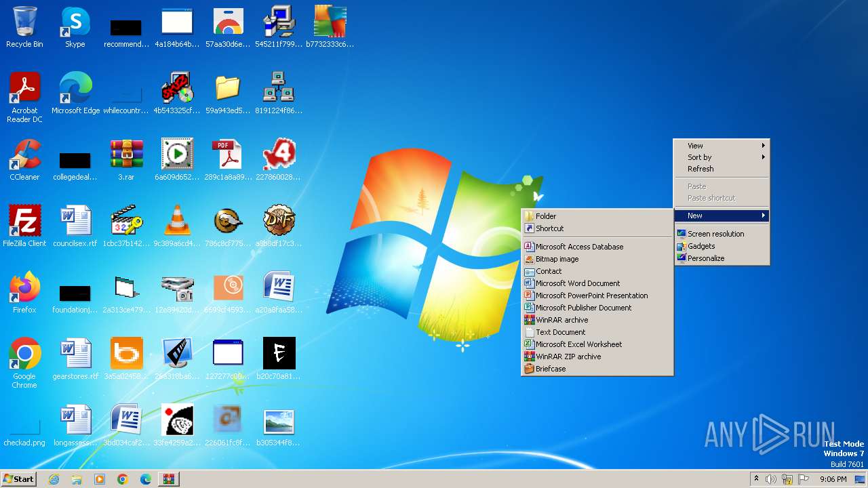The image size is (868, 488).
Task: Choose Refresh from context menu
Action: pos(722,169)
